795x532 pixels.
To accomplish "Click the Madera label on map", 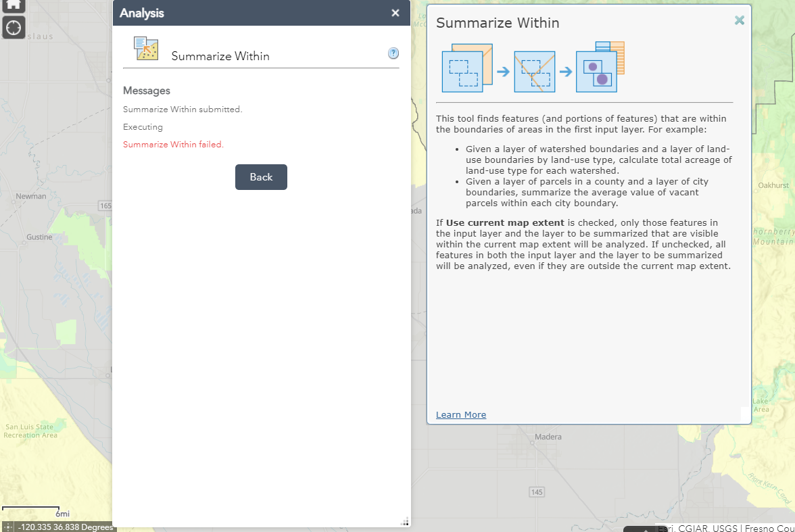I will 548,437.
